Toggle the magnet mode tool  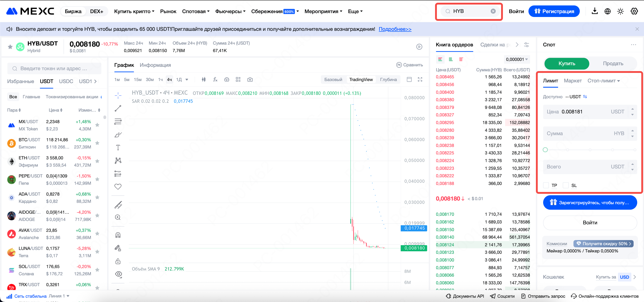click(118, 235)
